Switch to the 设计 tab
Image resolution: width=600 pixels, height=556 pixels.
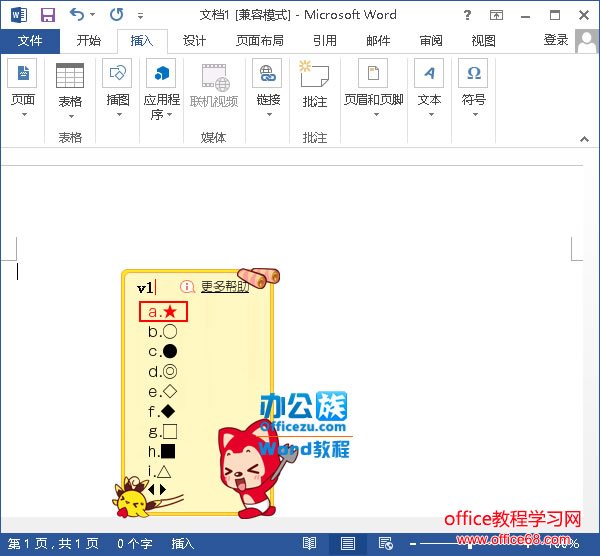click(194, 41)
